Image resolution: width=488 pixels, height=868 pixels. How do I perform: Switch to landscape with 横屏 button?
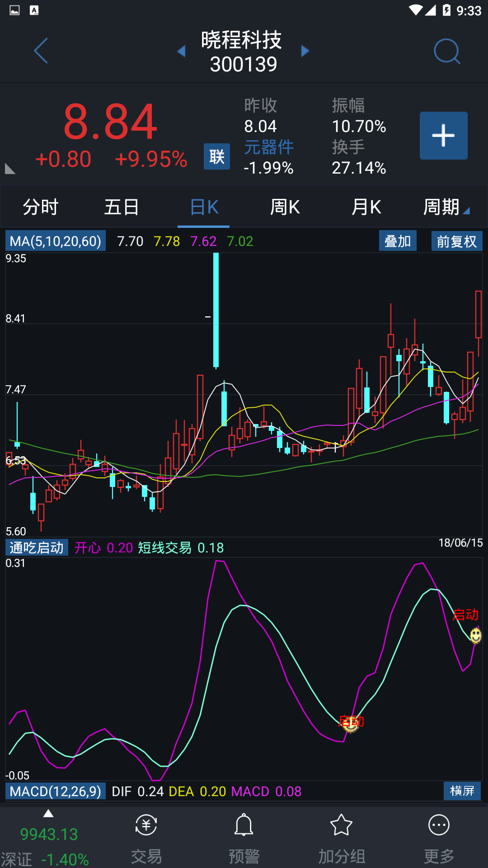462,791
